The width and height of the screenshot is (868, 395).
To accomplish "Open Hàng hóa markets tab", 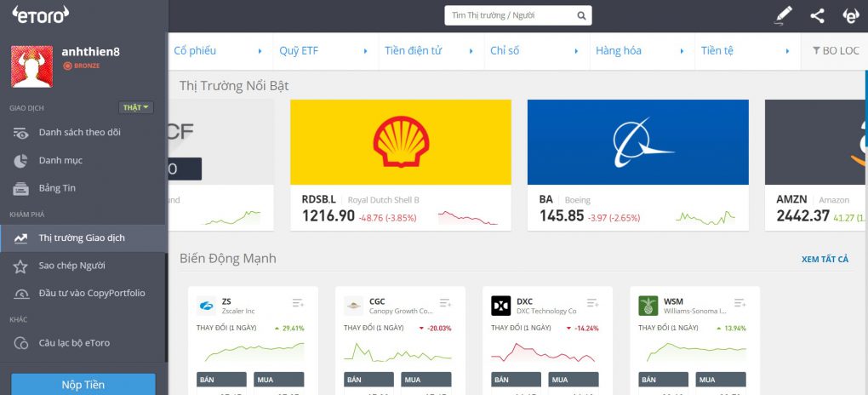I will [x=619, y=51].
